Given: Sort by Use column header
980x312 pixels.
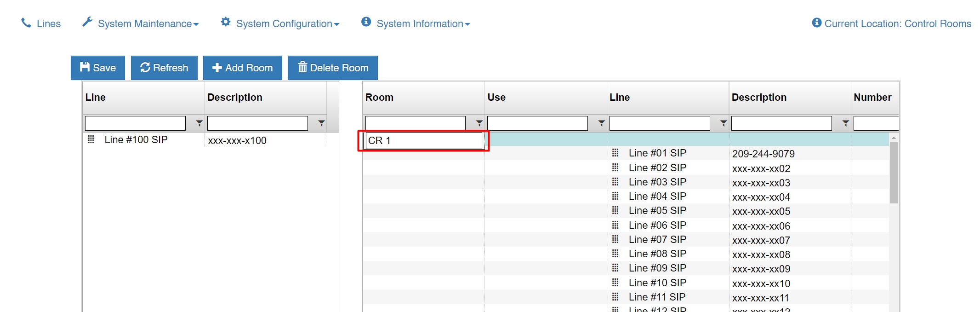Looking at the screenshot, I should (x=546, y=98).
